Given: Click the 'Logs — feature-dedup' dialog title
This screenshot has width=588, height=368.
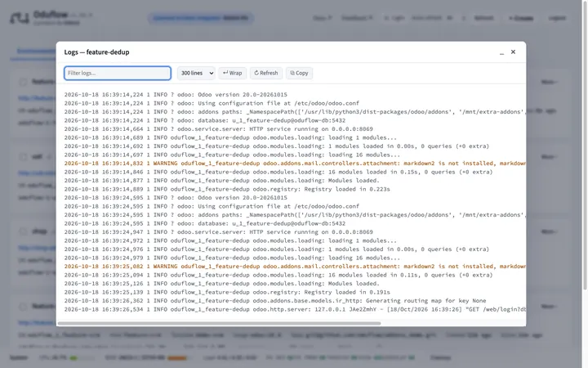Looking at the screenshot, I should tap(96, 52).
